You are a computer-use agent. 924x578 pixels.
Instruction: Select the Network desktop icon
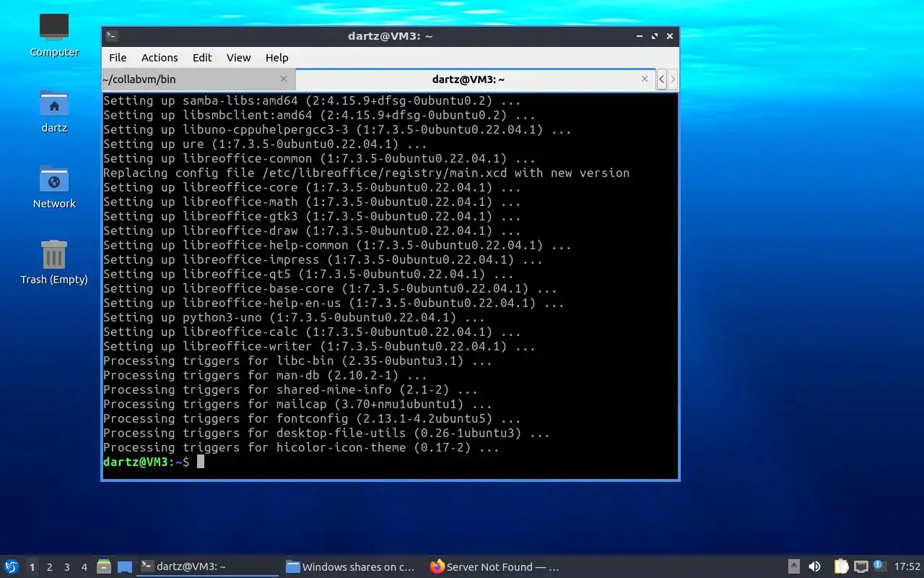54,187
